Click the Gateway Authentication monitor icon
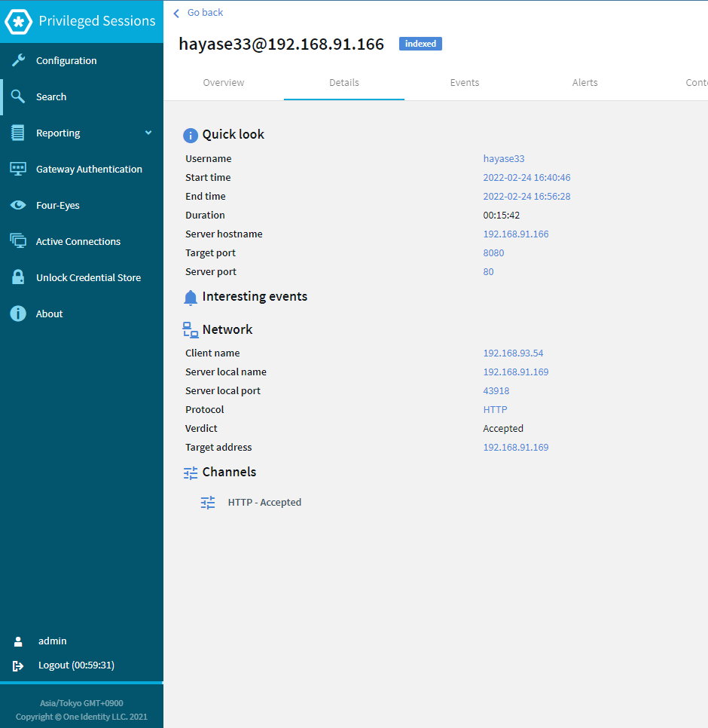708x728 pixels. (x=18, y=169)
